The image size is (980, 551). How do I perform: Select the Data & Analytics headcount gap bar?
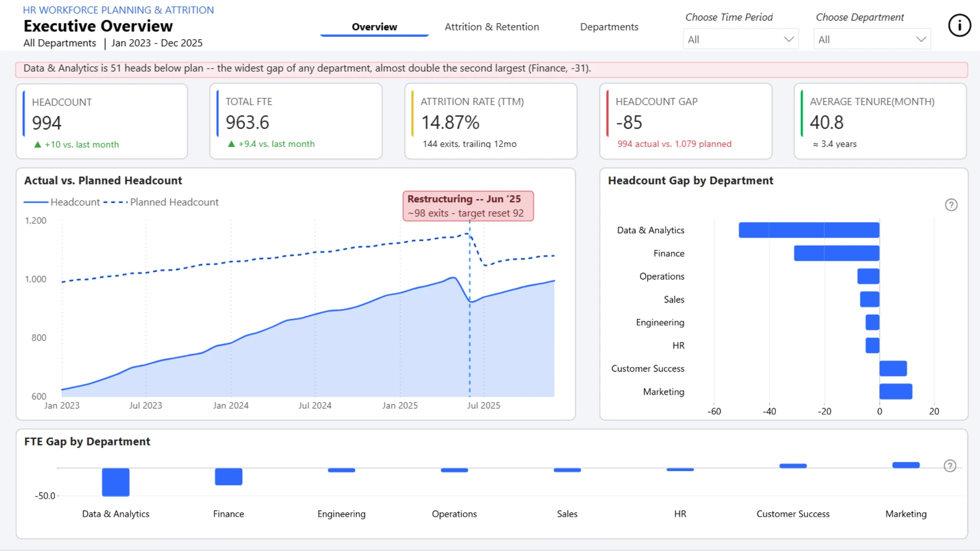[x=809, y=230]
